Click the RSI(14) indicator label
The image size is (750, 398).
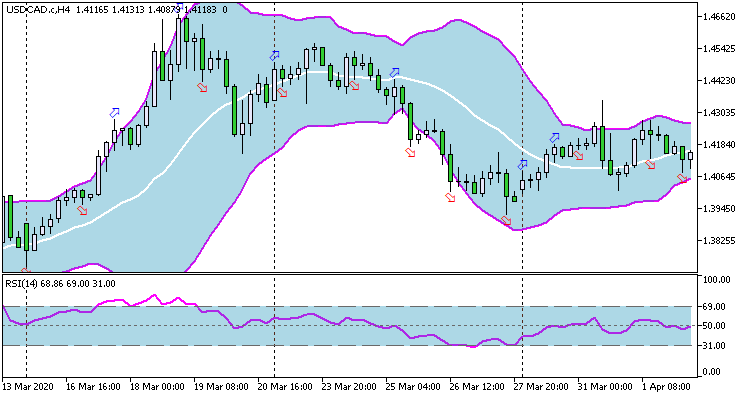22,284
